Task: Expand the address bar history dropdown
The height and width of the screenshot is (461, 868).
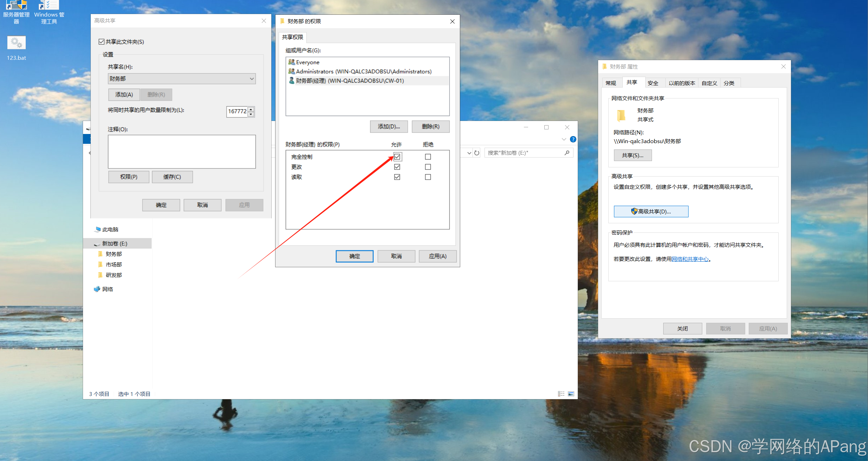Action: [x=469, y=153]
